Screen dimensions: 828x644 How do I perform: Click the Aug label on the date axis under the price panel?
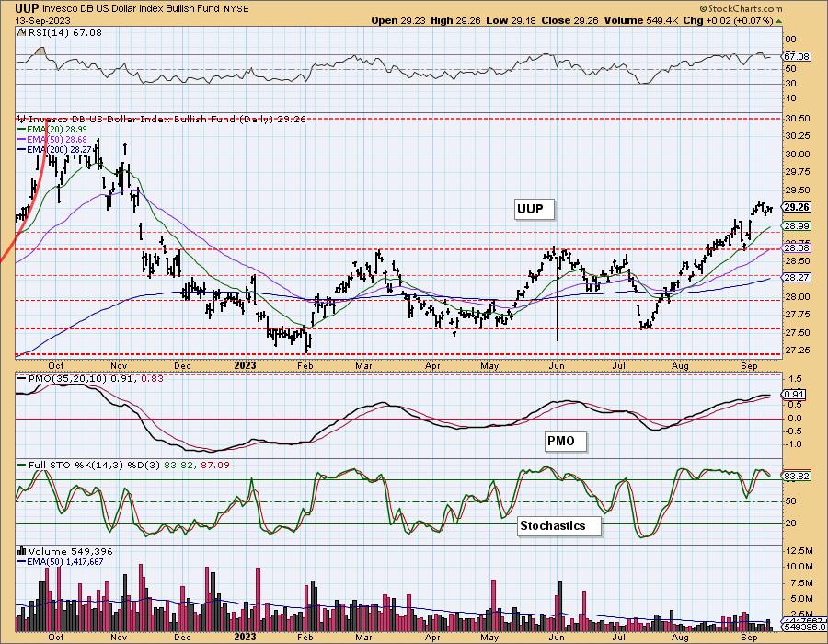[x=681, y=366]
